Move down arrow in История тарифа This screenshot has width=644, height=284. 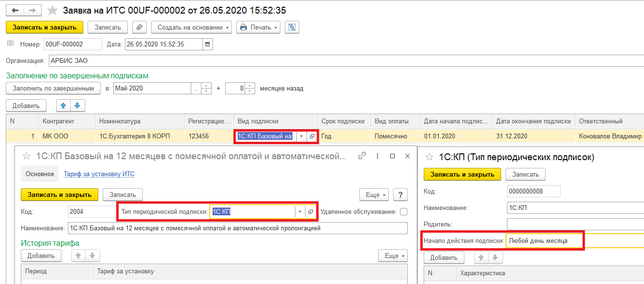click(93, 255)
